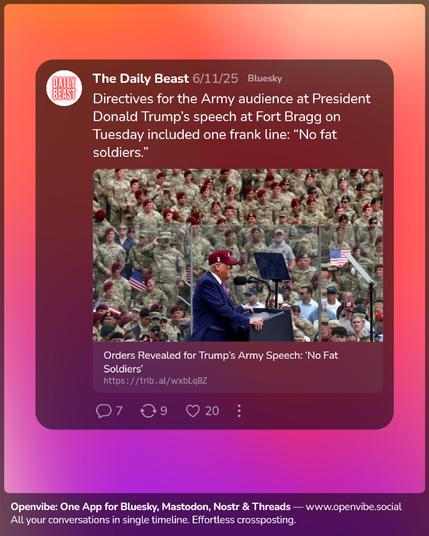The width and height of the screenshot is (429, 536).
Task: Click the like count number 20
Action: (x=212, y=411)
